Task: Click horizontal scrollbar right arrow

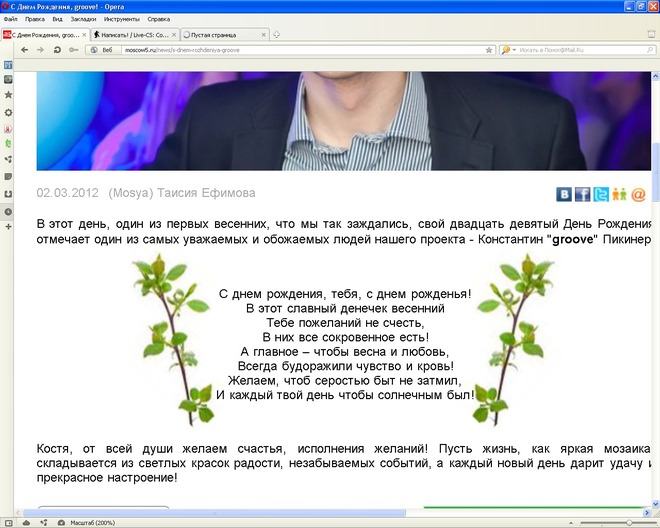Action: 647,513
